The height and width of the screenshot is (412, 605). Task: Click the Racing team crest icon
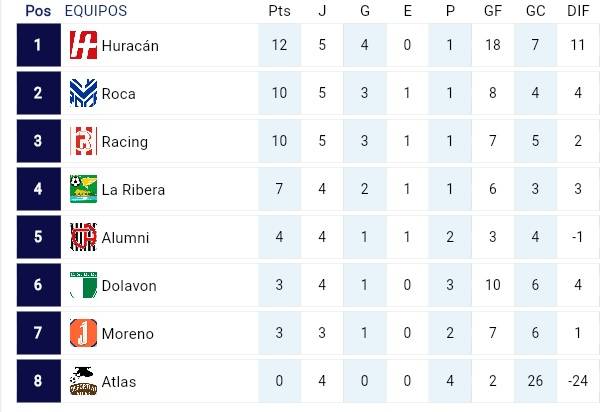click(83, 142)
